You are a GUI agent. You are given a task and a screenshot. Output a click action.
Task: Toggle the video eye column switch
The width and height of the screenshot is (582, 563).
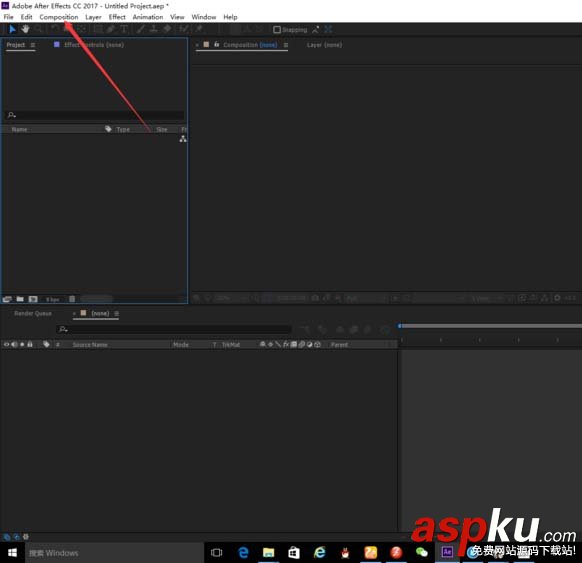tap(6, 345)
